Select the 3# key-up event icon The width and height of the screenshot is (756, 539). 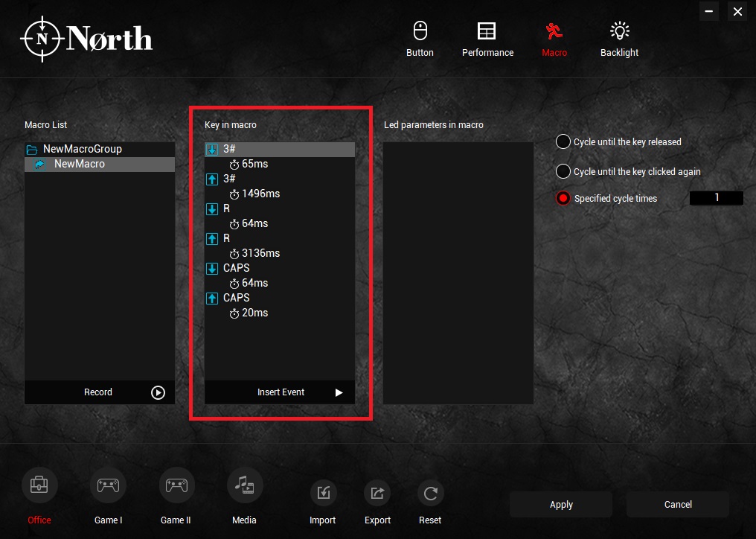click(212, 179)
